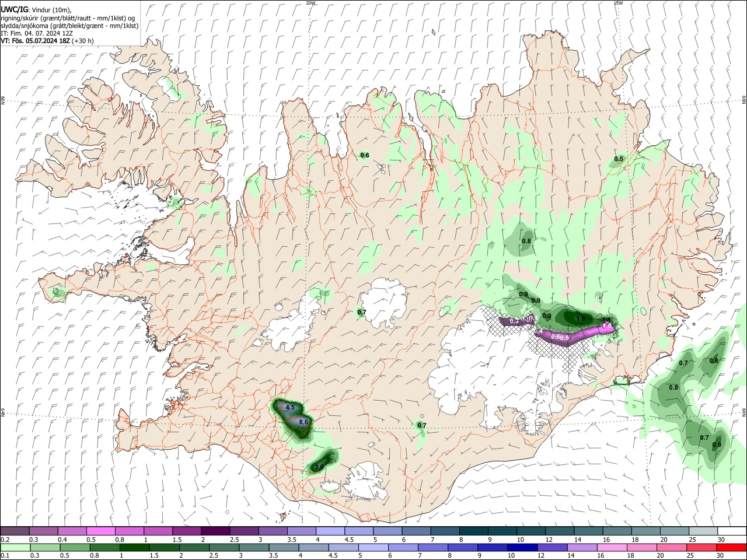Click the dark plum 0.2 swatch in the upper scale
Image resolution: width=747 pixels, height=560 pixels.
pyautogui.click(x=15, y=531)
